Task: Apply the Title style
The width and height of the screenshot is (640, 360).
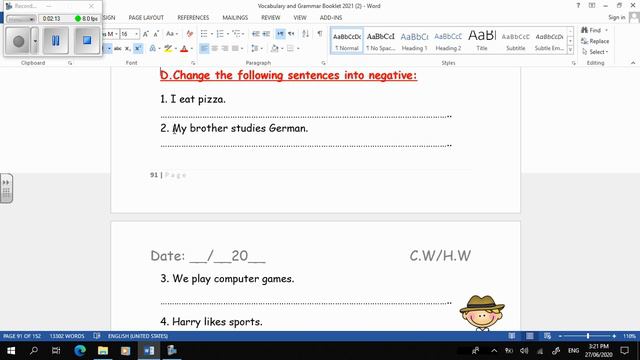Action: [x=482, y=41]
